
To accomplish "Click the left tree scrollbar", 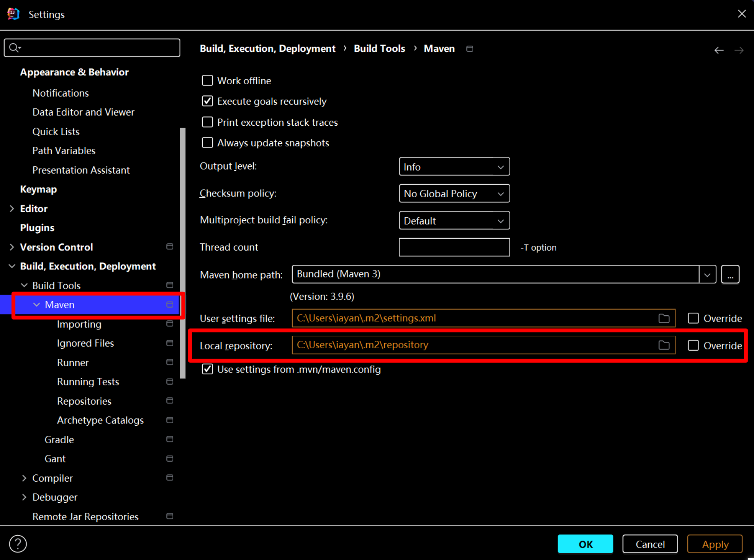I will tap(183, 253).
